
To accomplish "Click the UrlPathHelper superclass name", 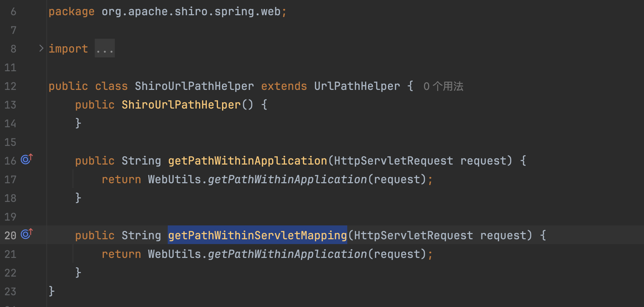I will click(357, 86).
